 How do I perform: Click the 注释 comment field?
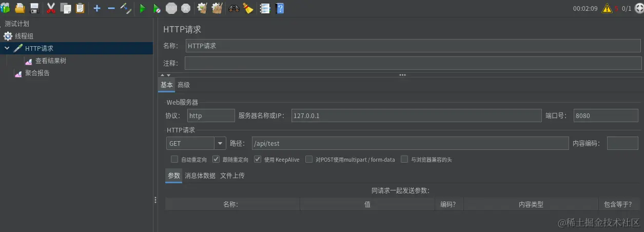pos(413,63)
